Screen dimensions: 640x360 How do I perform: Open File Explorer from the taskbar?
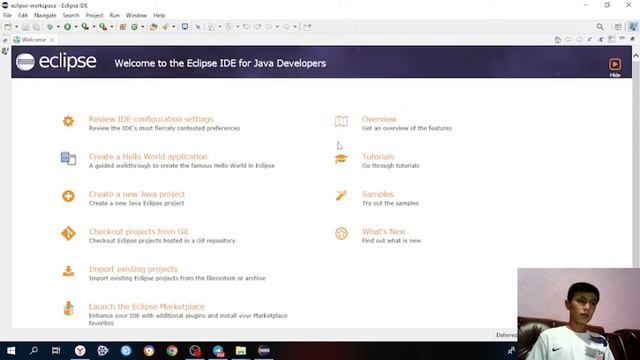point(241,351)
